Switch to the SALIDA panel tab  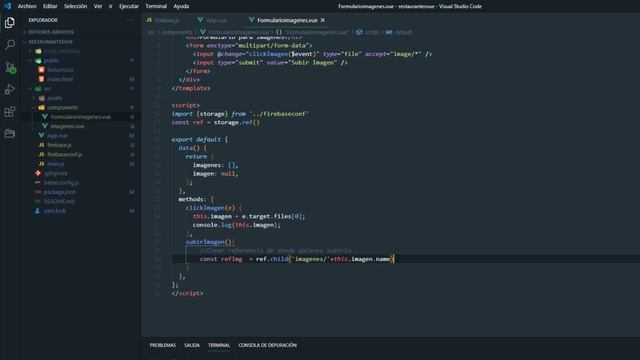click(x=192, y=345)
